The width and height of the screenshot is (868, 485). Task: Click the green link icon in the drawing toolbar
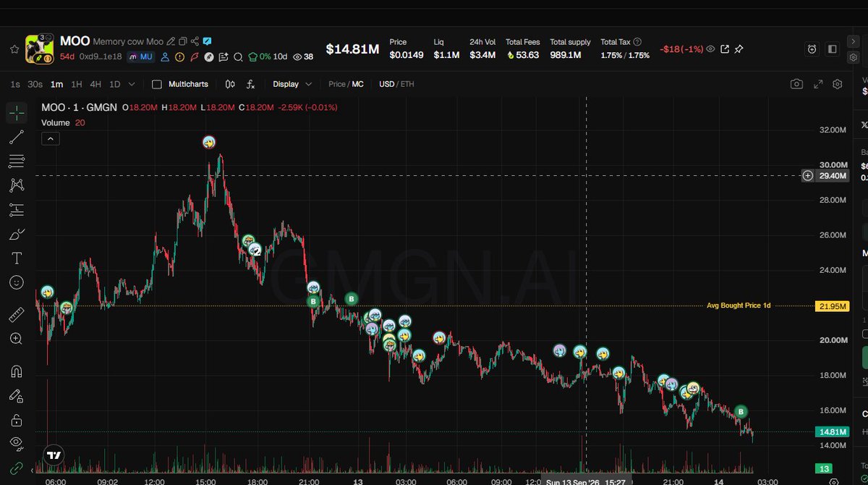[x=17, y=468]
